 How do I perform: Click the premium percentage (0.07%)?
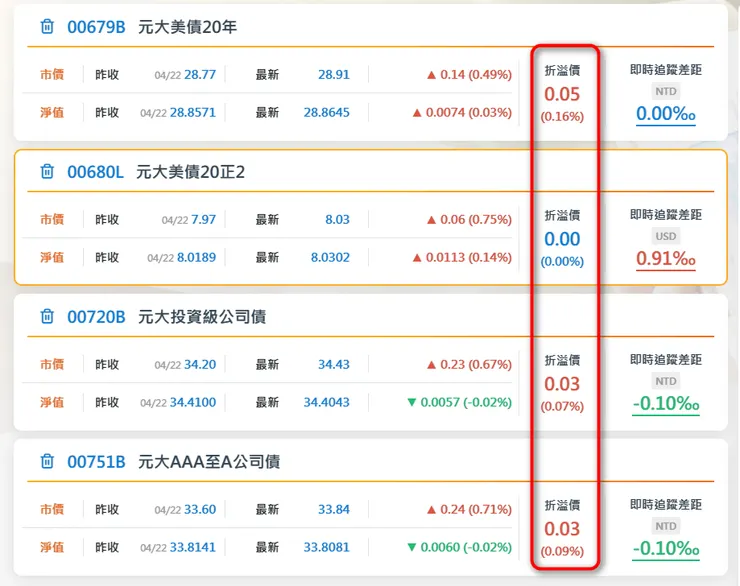click(562, 406)
